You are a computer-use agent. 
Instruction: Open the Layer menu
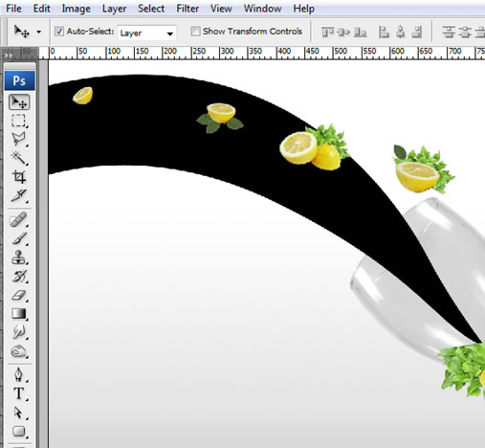point(114,9)
